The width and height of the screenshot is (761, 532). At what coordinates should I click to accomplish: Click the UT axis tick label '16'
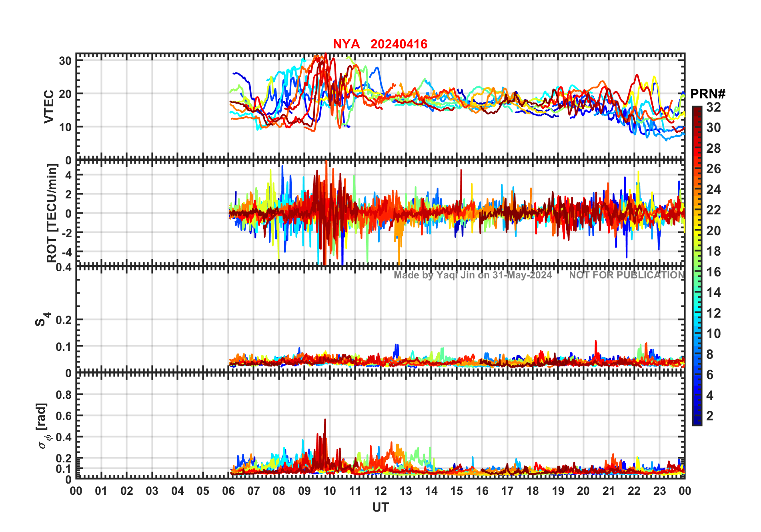pos(482,491)
